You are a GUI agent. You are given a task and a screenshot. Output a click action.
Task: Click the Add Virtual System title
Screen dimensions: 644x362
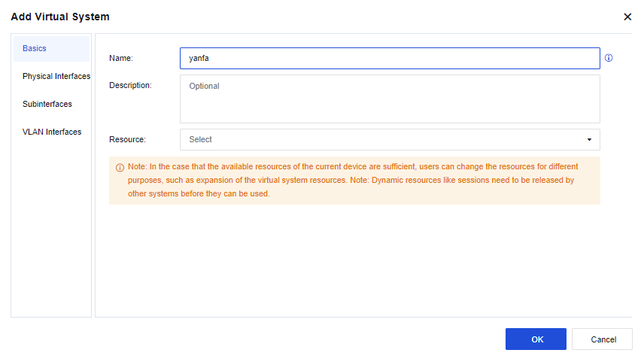click(x=60, y=17)
